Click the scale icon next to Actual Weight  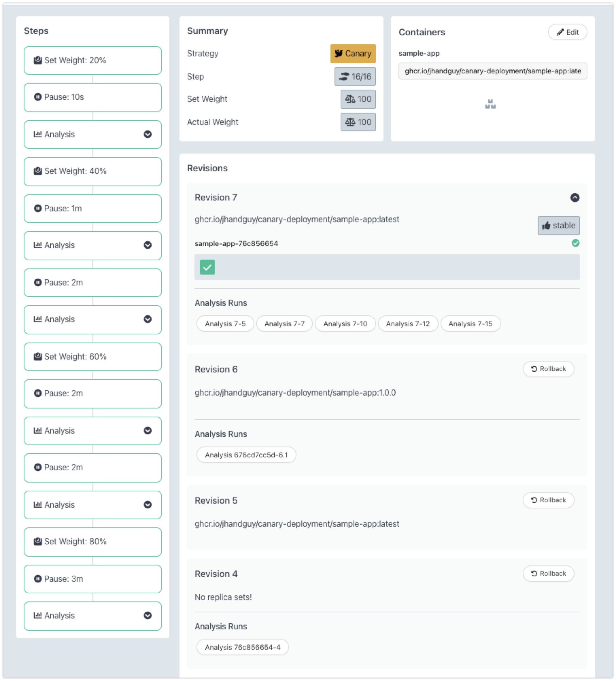pyautogui.click(x=350, y=122)
